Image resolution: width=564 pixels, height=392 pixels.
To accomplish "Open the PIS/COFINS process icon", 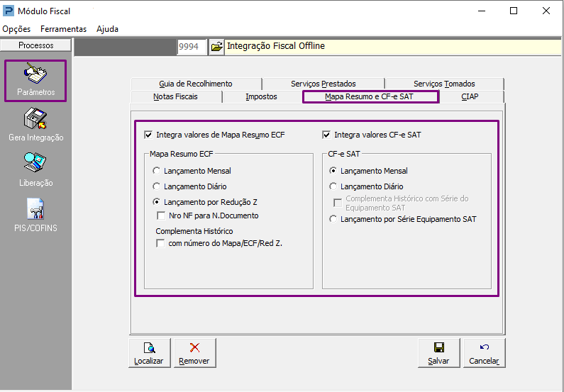I will [35, 215].
